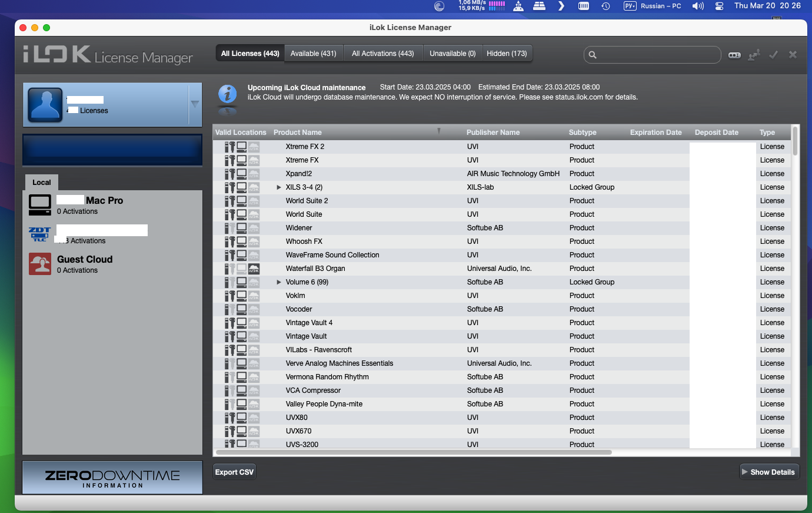Click the computer icon in Vintage Vault 4 row
This screenshot has height=513, width=812.
(242, 323)
